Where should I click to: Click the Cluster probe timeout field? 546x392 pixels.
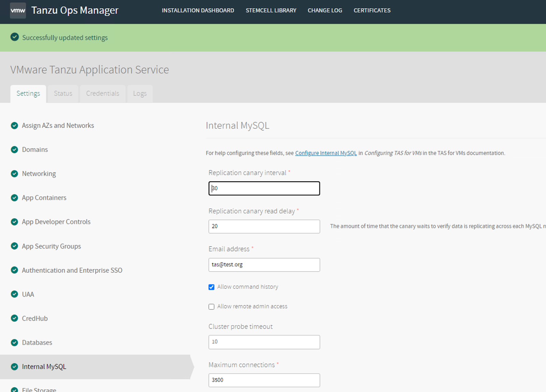[264, 342]
